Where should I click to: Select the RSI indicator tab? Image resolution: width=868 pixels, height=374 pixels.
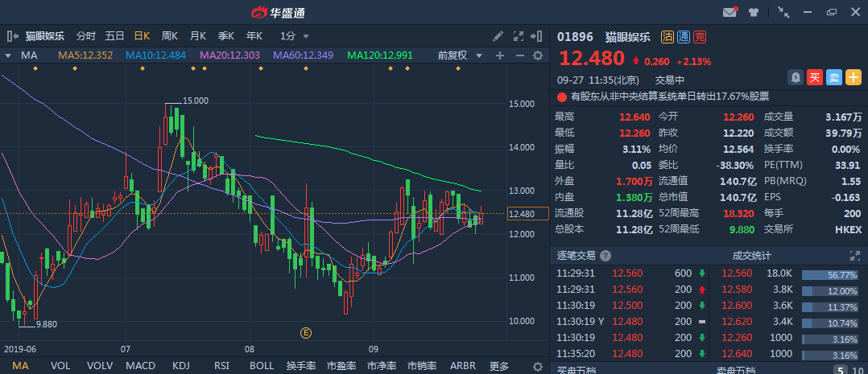221,366
